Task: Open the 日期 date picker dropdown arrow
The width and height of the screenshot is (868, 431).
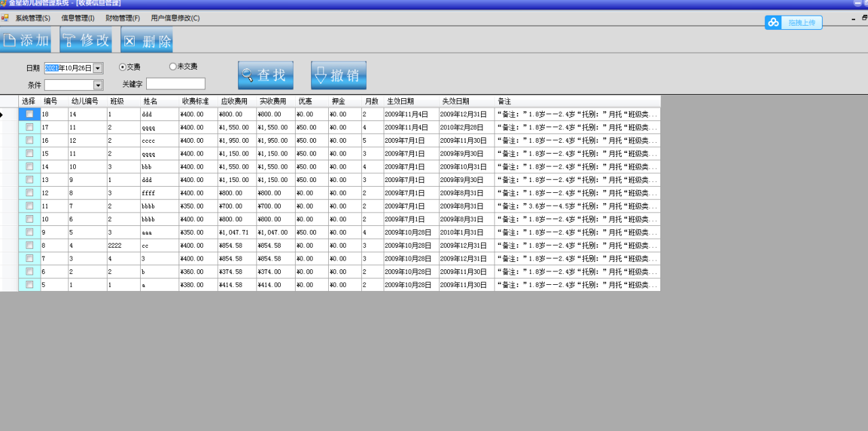Action: coord(98,68)
